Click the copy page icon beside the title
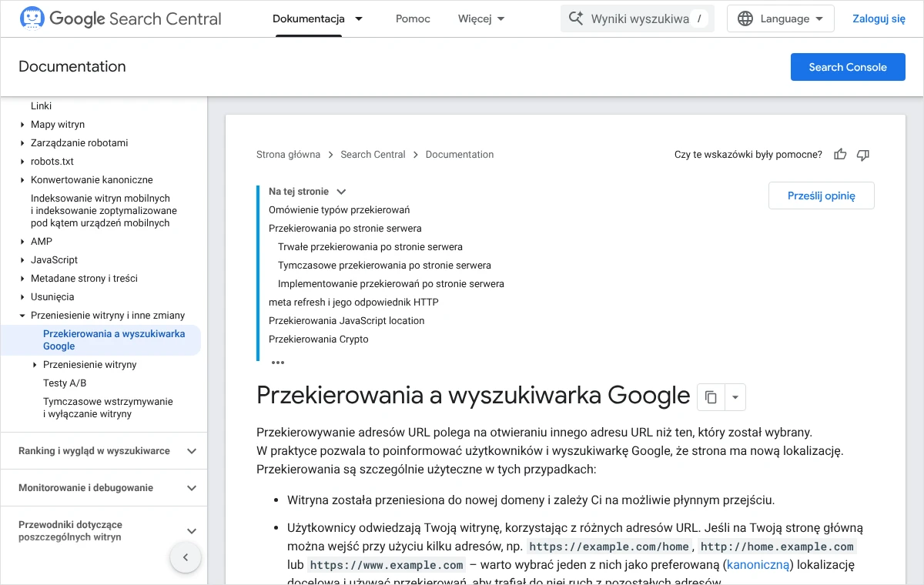The image size is (924, 585). pyautogui.click(x=711, y=397)
